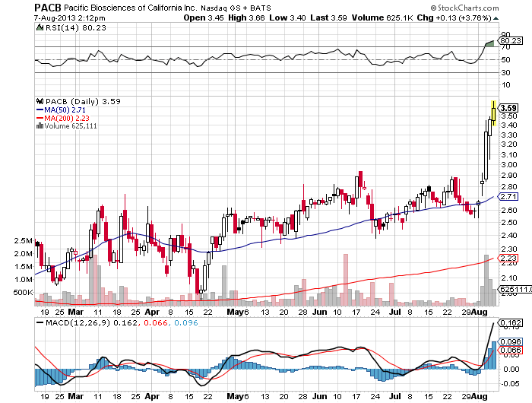Viewport: 532px width, 403px height.
Task: Click the 2.71 MA(50) price tag
Action: pos(508,197)
